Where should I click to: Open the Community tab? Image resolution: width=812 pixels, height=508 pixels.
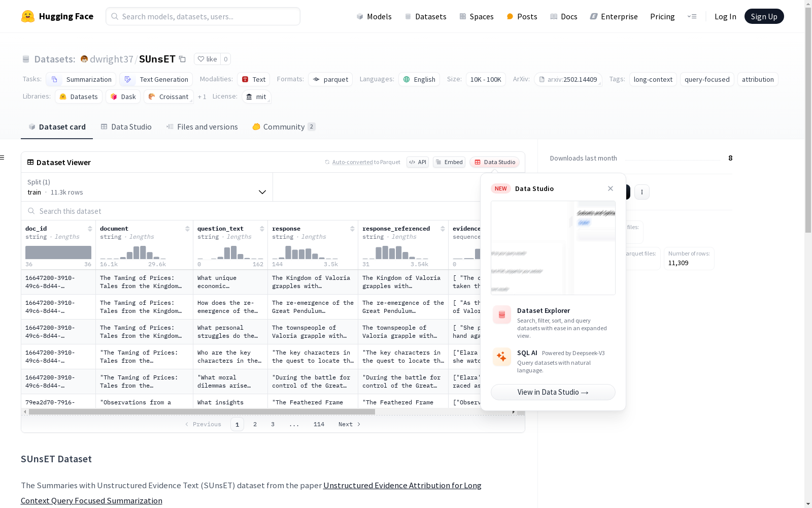[x=284, y=127]
